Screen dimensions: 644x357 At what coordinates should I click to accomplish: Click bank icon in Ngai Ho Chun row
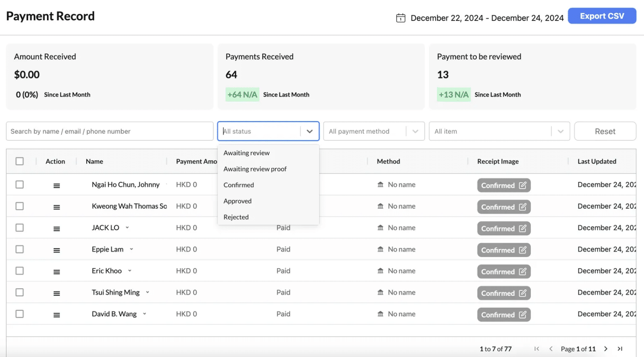coord(381,185)
